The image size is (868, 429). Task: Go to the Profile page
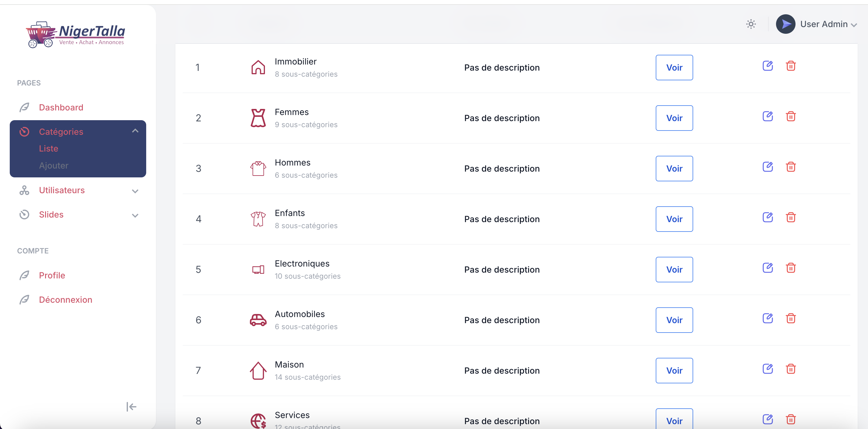coord(52,275)
